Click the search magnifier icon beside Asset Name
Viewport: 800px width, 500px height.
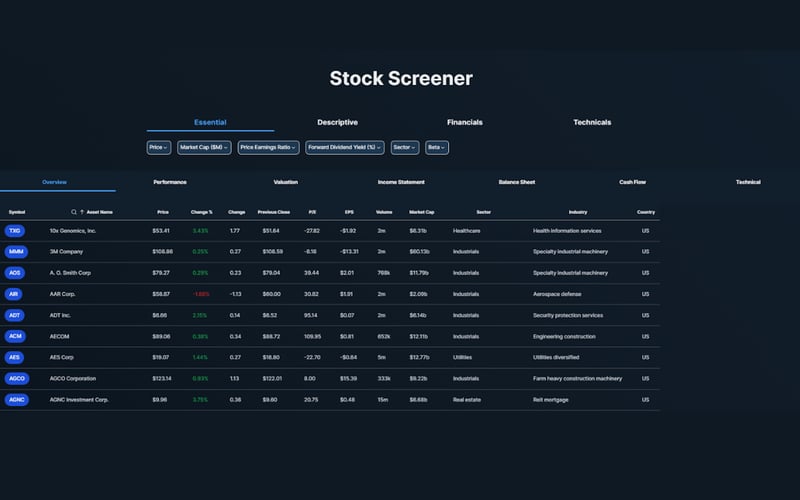pyautogui.click(x=73, y=212)
